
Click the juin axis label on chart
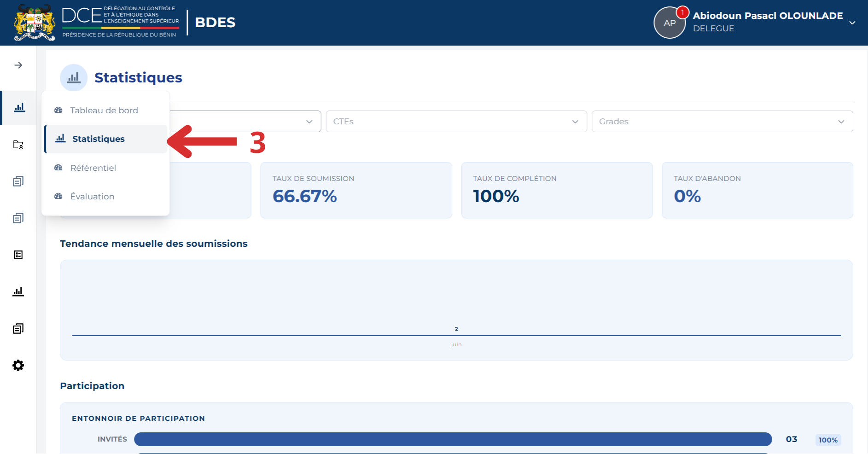(456, 344)
